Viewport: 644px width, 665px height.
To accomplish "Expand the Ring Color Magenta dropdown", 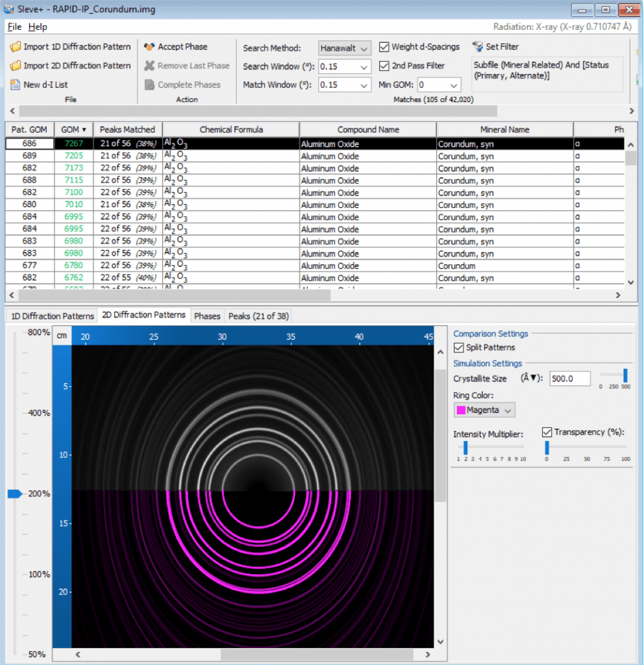I will click(484, 410).
